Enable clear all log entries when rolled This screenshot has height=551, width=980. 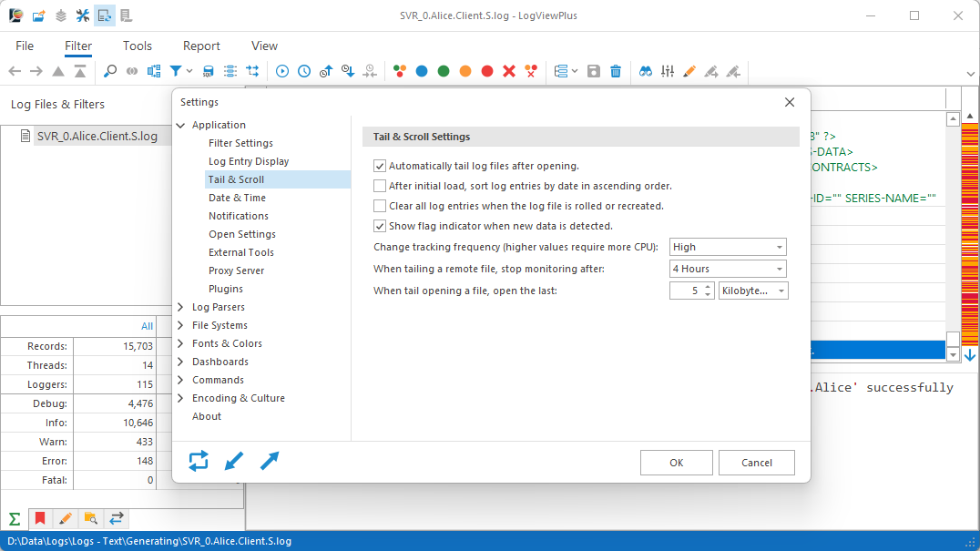[x=380, y=206]
